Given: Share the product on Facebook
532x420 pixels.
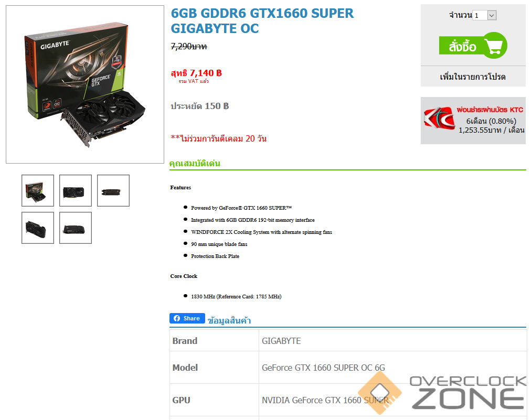Looking at the screenshot, I should [x=187, y=318].
